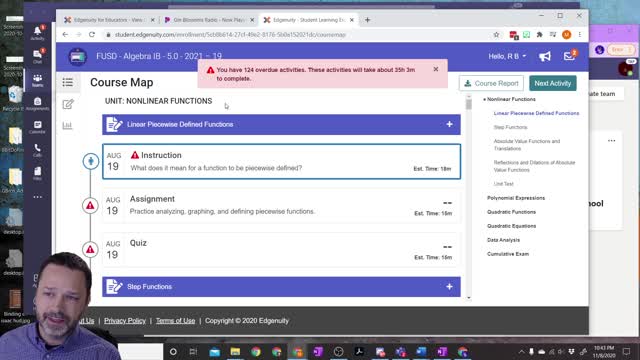The image size is (640, 360).
Task: Open the eNotes pencil icon in sidebar
Action: (68, 104)
